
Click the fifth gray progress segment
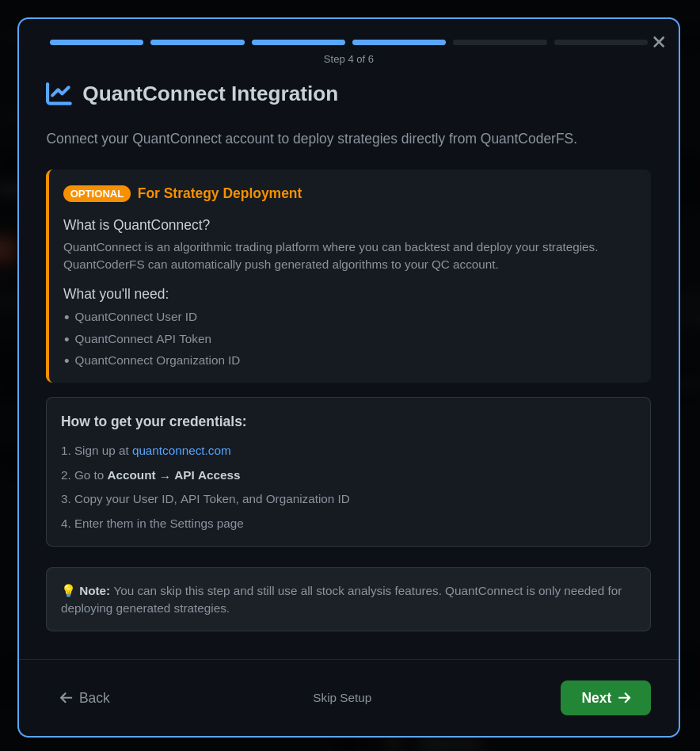pos(500,42)
